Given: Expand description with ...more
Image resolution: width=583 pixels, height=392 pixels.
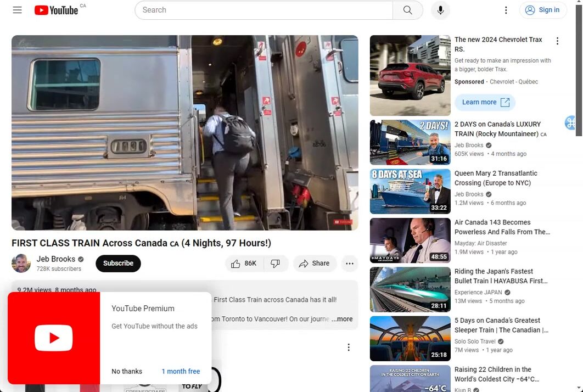Looking at the screenshot, I should pos(342,319).
